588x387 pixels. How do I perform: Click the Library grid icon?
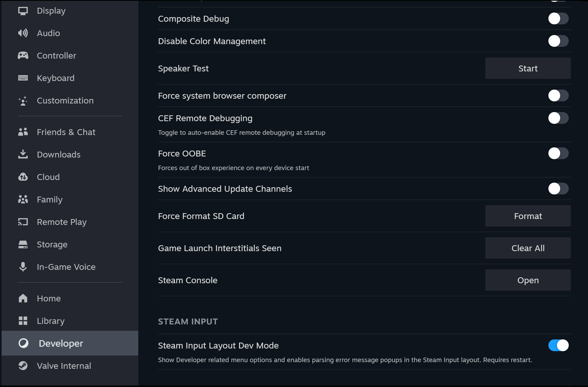pos(23,321)
